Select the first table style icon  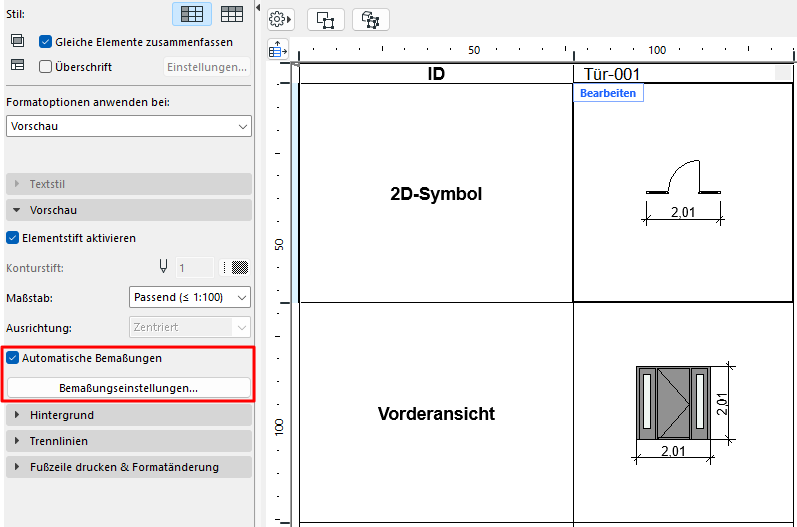[x=192, y=14]
